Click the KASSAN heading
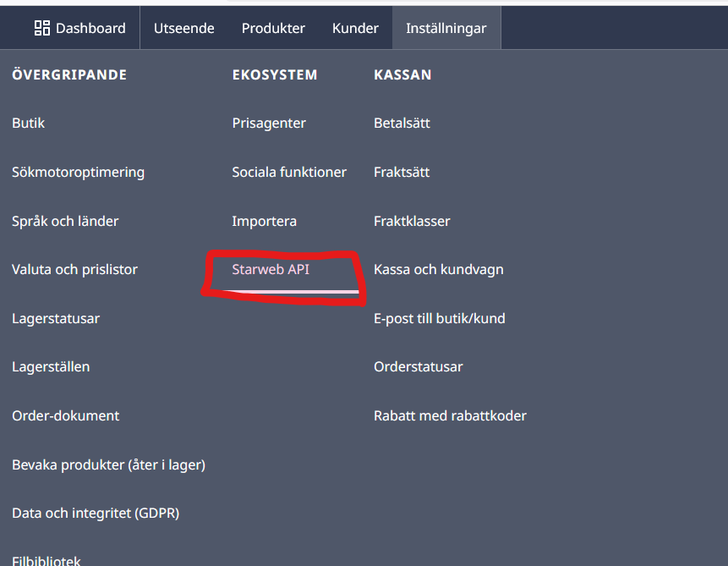The image size is (728, 566). [x=402, y=74]
